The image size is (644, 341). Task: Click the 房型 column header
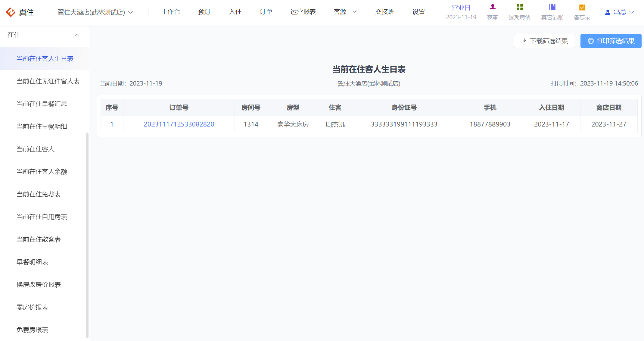[x=293, y=108]
